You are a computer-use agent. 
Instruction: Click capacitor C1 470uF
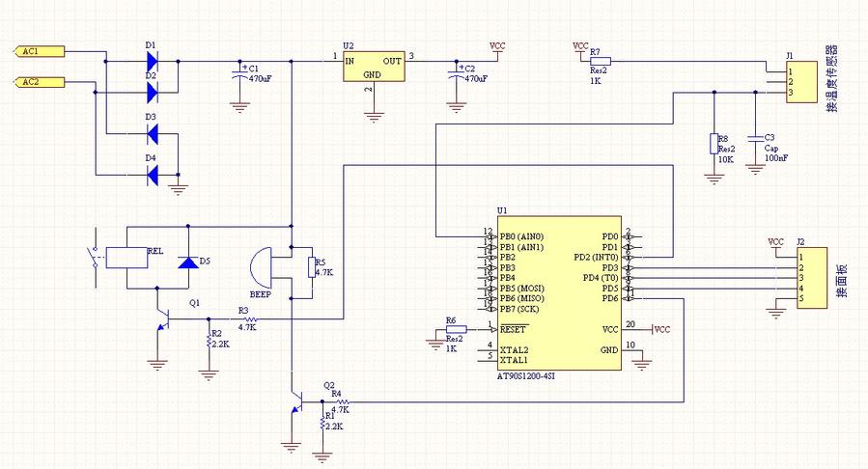coord(239,73)
